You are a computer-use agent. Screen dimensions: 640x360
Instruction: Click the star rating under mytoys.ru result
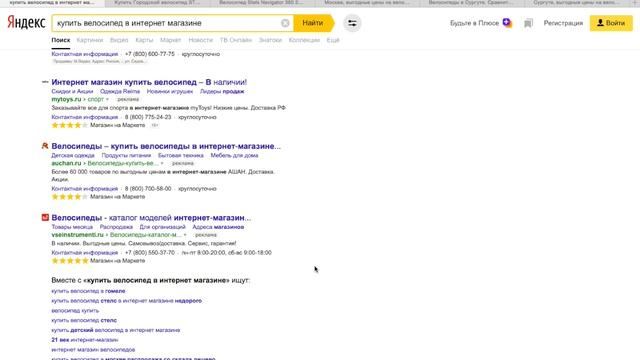(x=69, y=125)
